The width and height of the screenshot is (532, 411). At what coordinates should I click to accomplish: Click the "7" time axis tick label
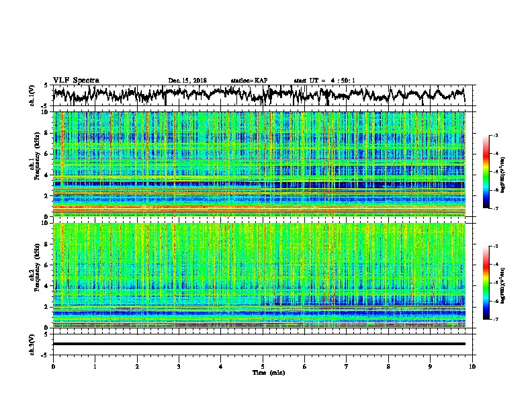click(347, 366)
